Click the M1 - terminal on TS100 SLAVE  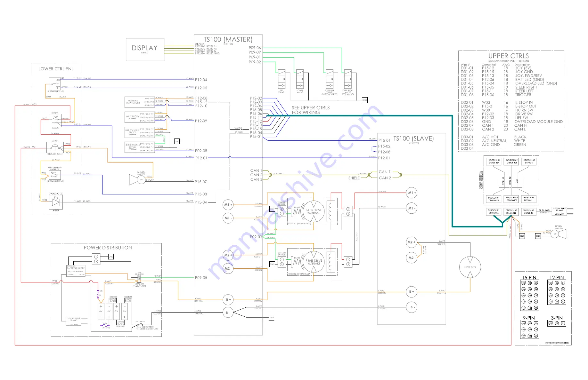coord(411,208)
